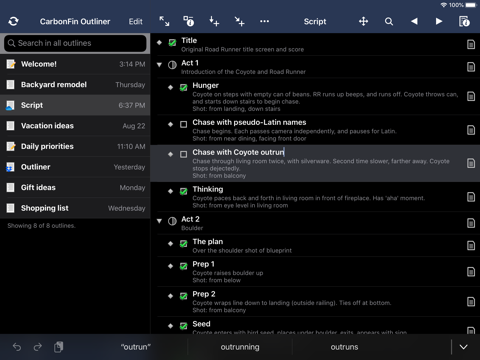Uncheck the Prep 1 checkbox
The height and width of the screenshot is (360, 480).
(x=183, y=266)
